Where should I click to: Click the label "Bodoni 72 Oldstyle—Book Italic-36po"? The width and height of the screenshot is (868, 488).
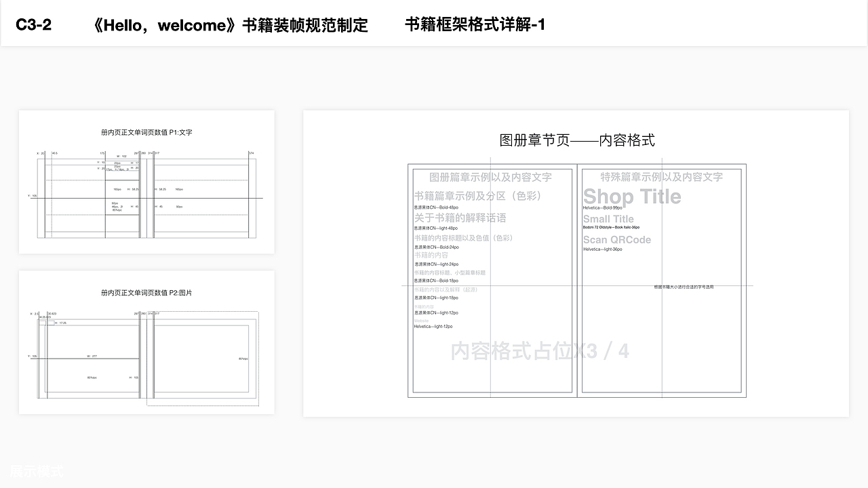(x=611, y=227)
